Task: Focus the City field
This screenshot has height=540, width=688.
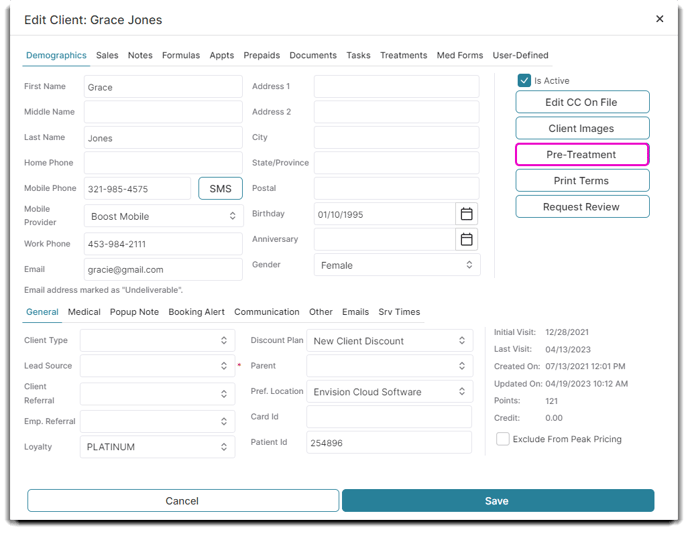Action: [x=397, y=138]
